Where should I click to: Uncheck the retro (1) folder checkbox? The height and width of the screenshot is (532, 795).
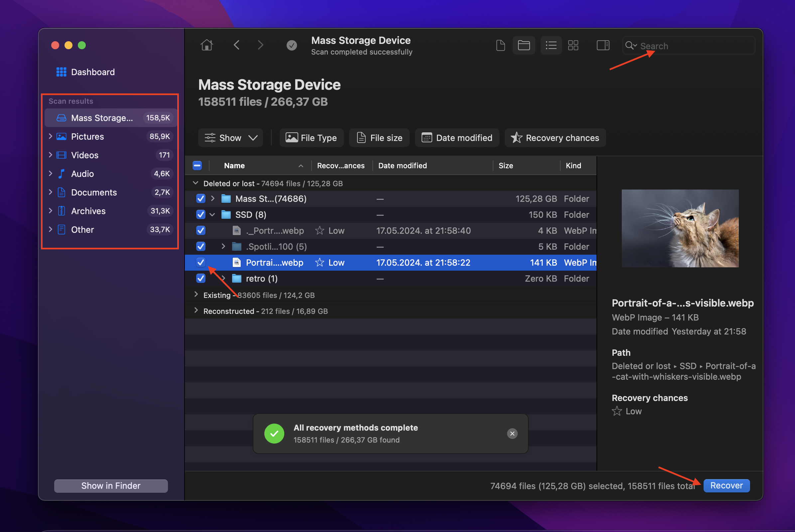click(x=201, y=278)
